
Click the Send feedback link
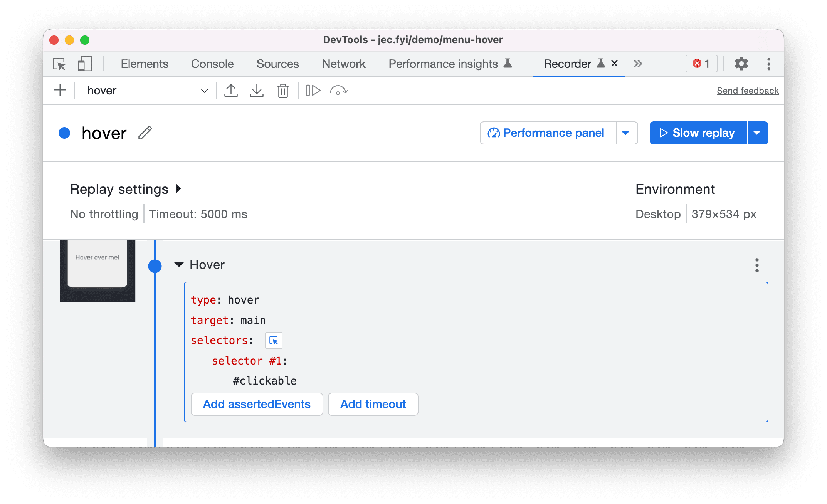point(747,90)
